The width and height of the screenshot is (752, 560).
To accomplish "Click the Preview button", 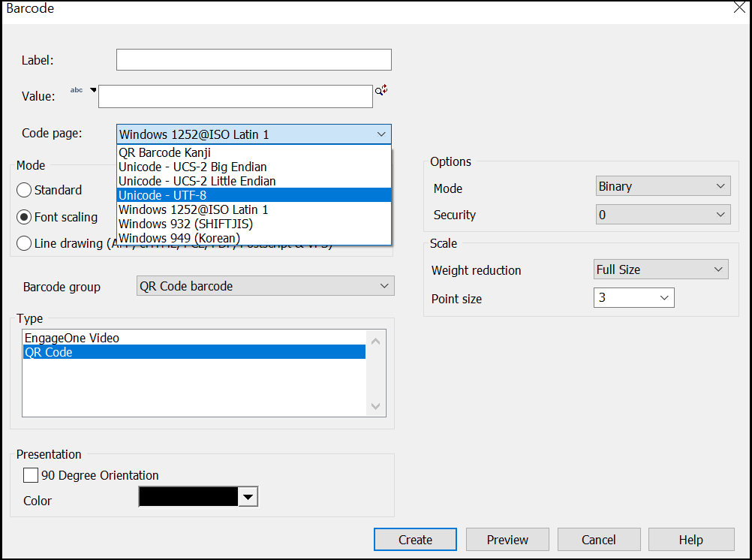I will pos(507,539).
